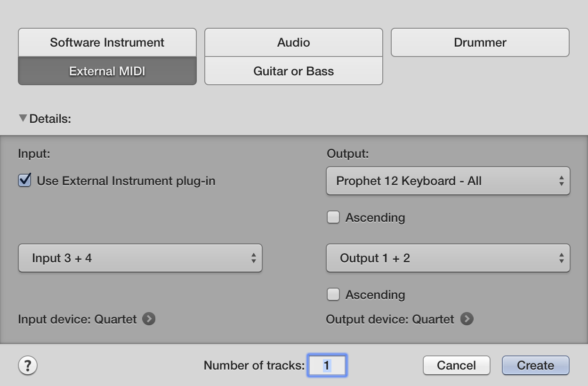Viewport: 588px width, 386px height.
Task: Enable Ascending below the Prophet 12 output menu
Action: coord(333,217)
